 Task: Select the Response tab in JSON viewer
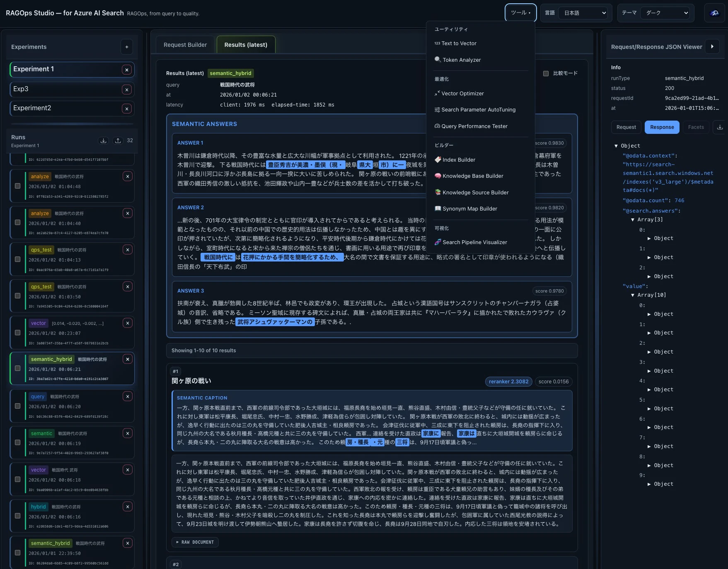pos(662,127)
